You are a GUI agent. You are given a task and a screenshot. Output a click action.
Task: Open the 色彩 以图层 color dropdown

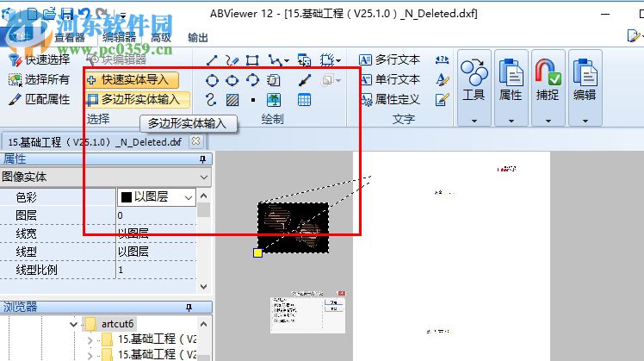(x=189, y=198)
